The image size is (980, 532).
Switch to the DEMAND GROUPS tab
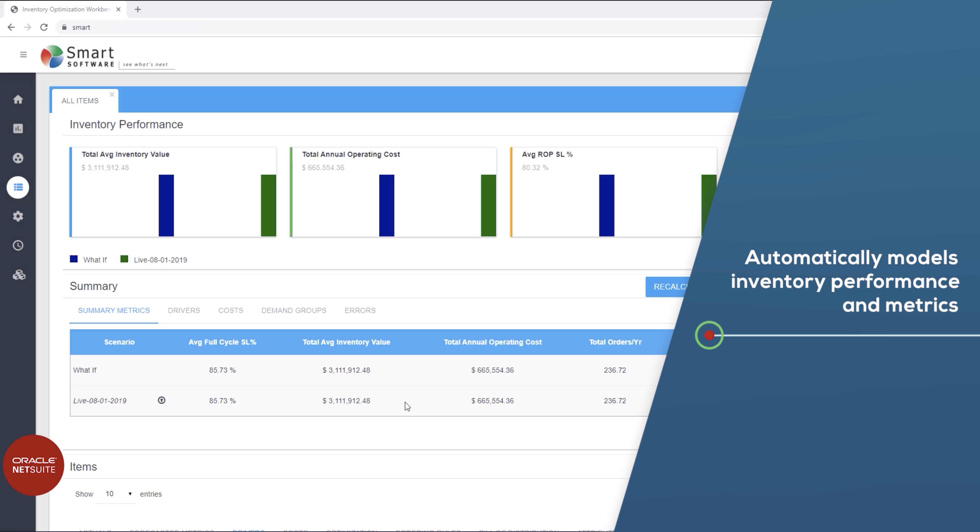click(294, 310)
